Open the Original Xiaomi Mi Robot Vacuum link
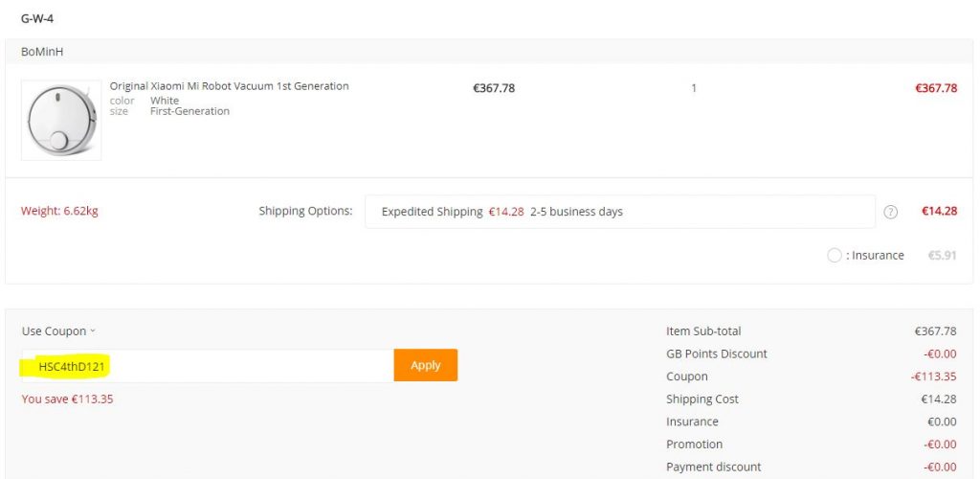This screenshot has height=479, width=980. pyautogui.click(x=230, y=86)
